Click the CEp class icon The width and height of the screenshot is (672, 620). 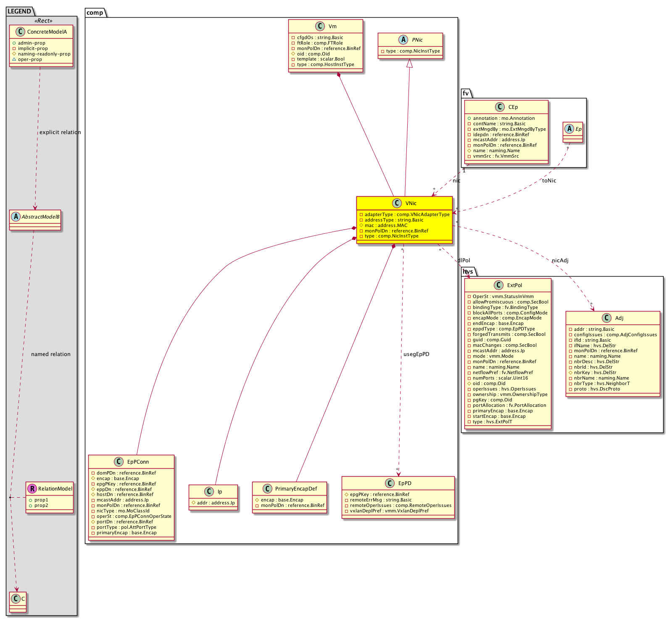point(500,107)
